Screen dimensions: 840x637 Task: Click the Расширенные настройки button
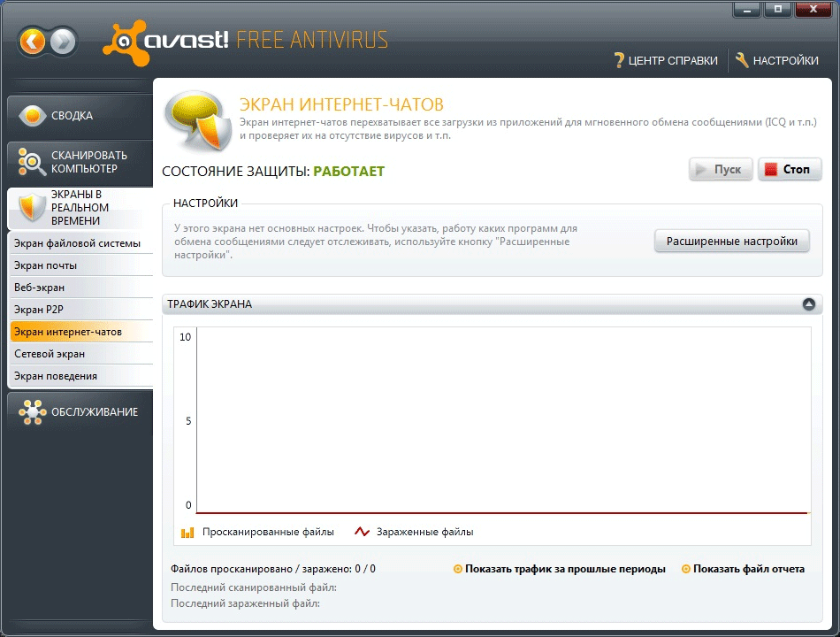(x=732, y=242)
